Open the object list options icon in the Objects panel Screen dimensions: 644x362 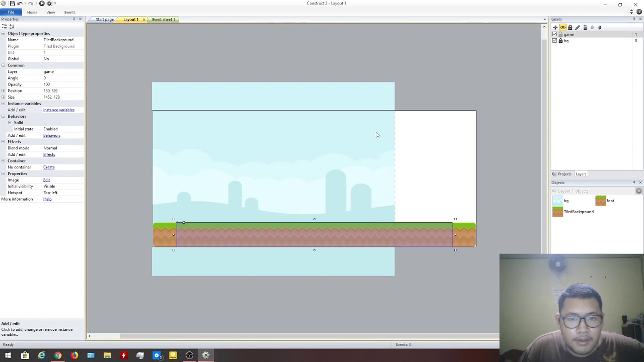[639, 191]
